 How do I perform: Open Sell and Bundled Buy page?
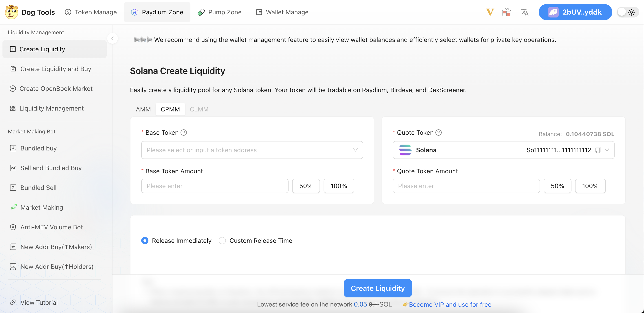click(x=55, y=168)
